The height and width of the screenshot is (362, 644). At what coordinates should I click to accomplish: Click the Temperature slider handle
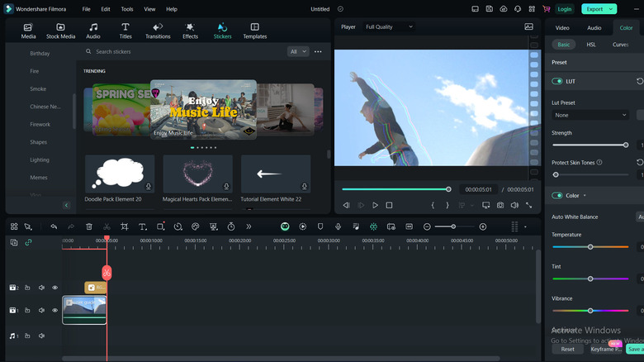pos(590,247)
